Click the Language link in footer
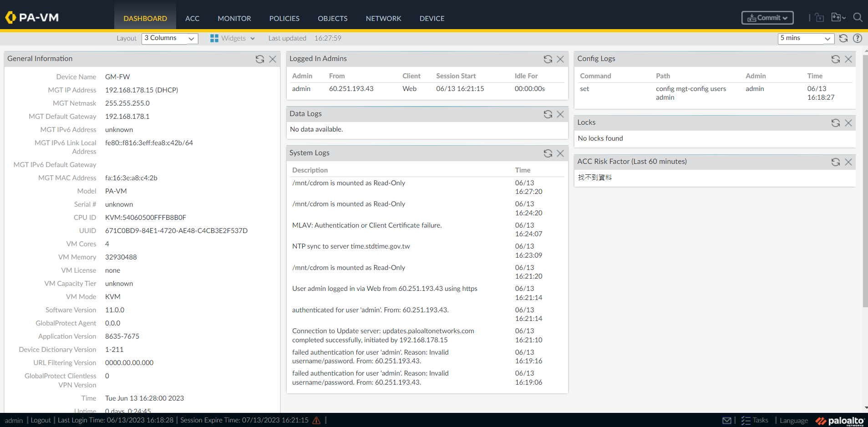This screenshot has height=427, width=868. click(x=794, y=421)
